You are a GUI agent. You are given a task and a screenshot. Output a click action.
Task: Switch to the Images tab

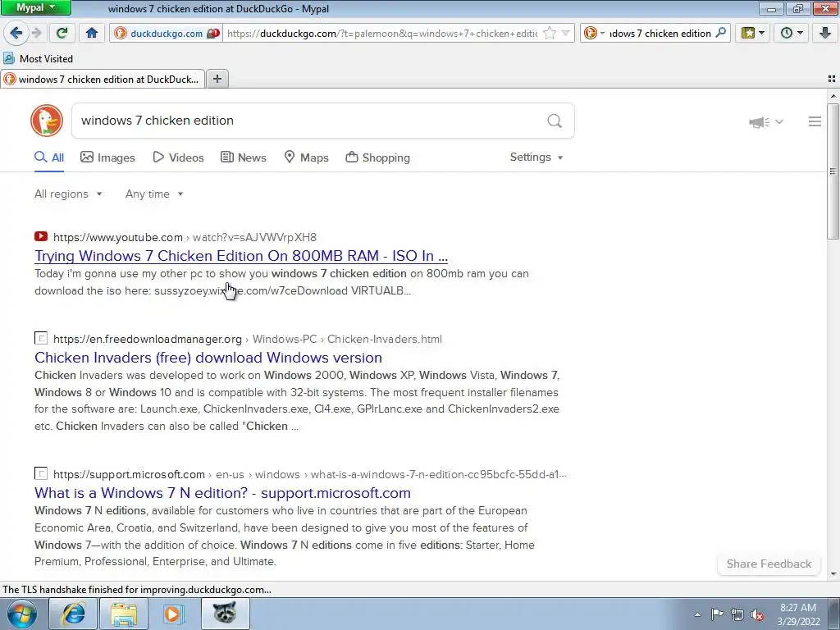tap(107, 157)
